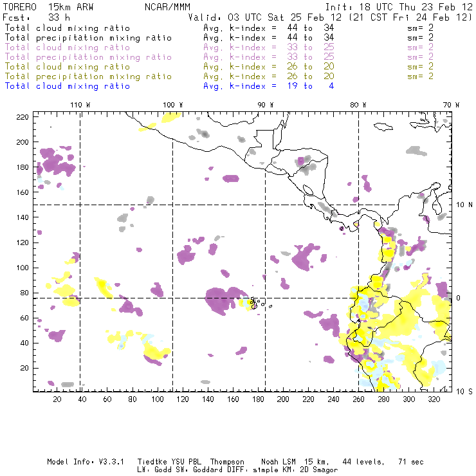Click the '90 W' longitude label
The height and width of the screenshot is (476, 476).
tap(265, 105)
